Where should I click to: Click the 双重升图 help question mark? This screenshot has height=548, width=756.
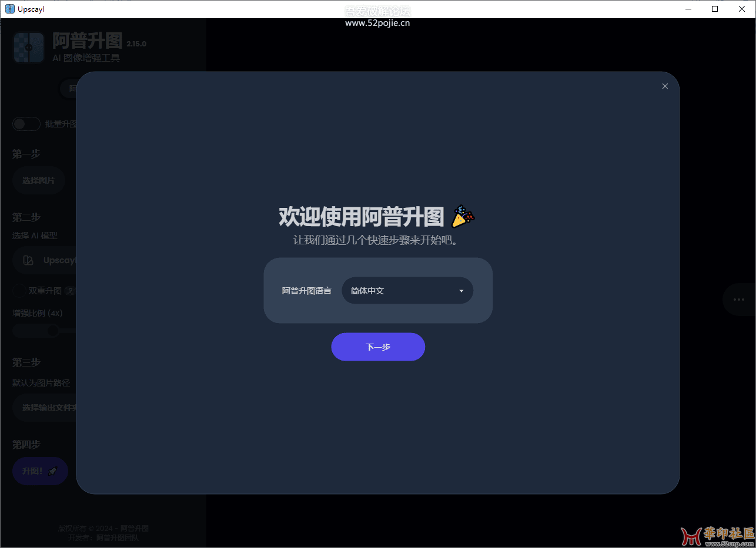point(70,291)
